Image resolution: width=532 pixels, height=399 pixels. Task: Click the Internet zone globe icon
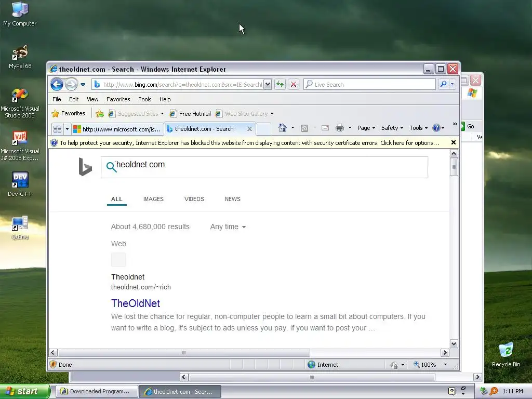[x=311, y=364]
